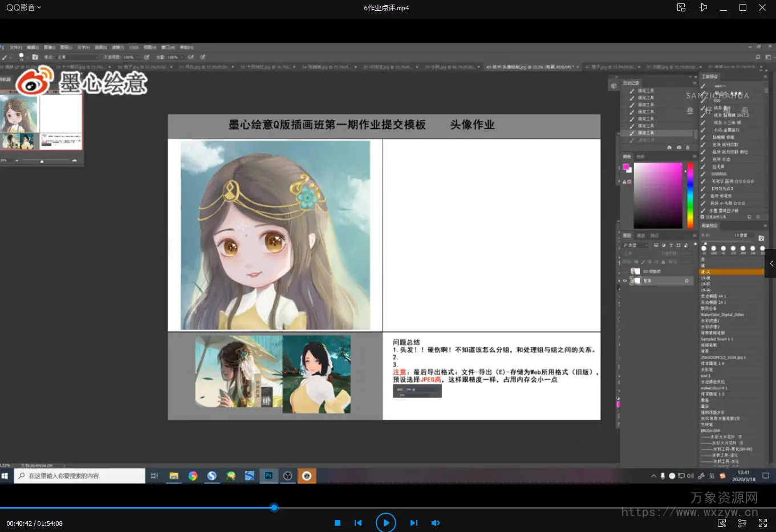
Task: Expand the side playlist panel arrow
Action: tap(771, 263)
